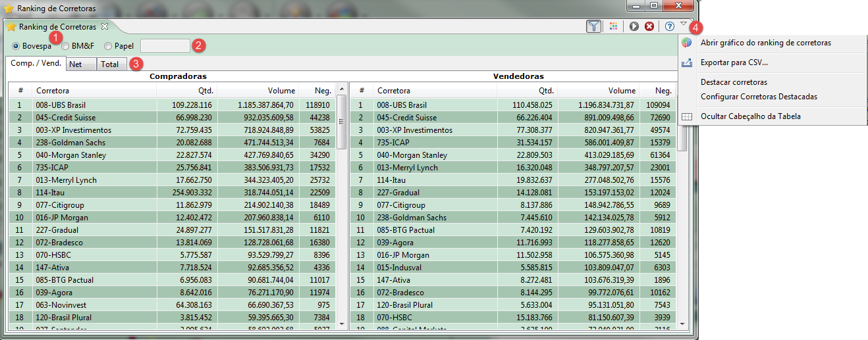This screenshot has width=868, height=340.
Task: Click Compradoras scrollbar down arrow
Action: (341, 323)
